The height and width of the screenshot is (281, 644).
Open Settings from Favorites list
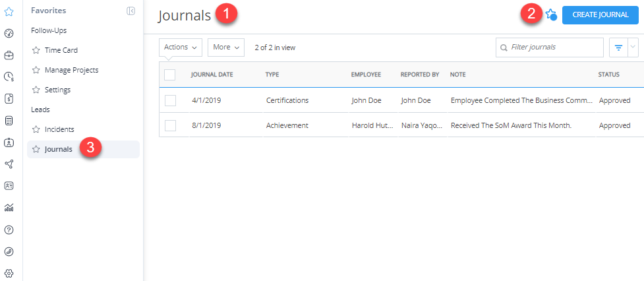pyautogui.click(x=57, y=90)
